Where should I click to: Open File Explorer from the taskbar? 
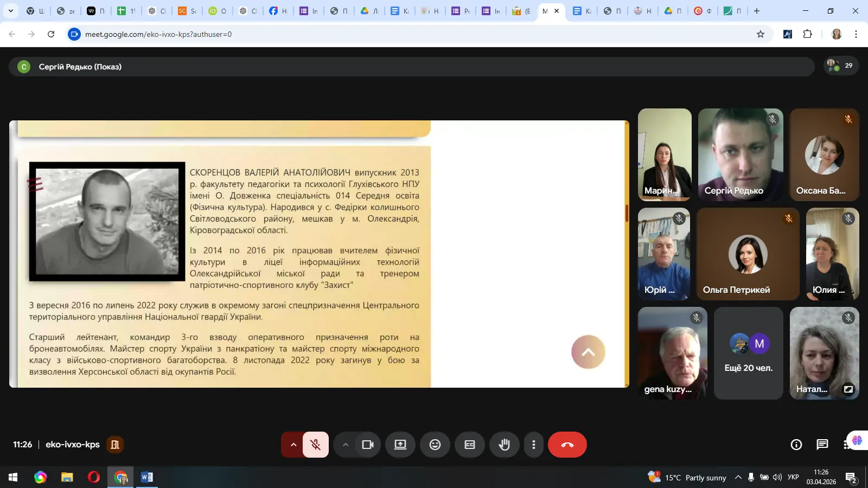pyautogui.click(x=67, y=477)
